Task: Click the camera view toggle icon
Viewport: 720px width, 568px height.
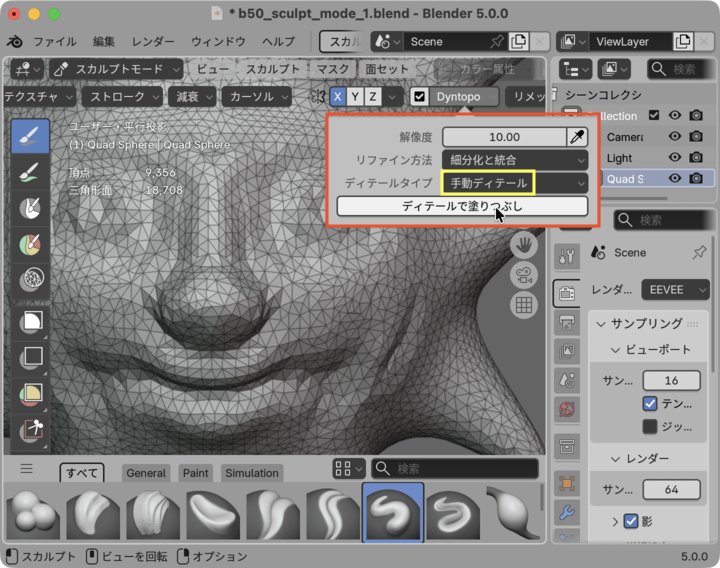Action: click(523, 275)
